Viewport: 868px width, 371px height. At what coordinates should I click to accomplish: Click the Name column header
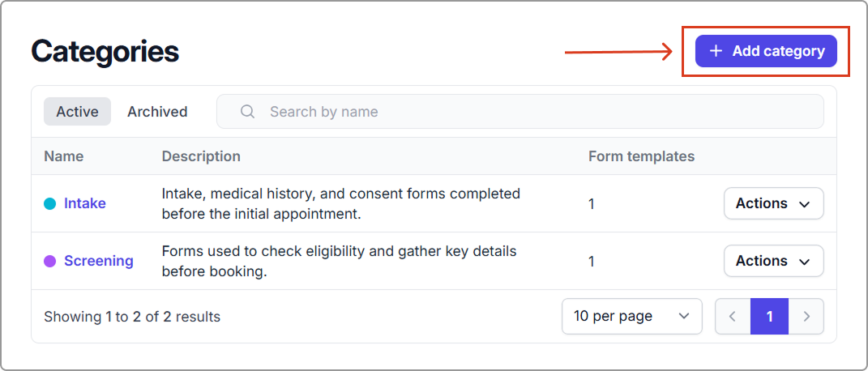click(x=64, y=156)
